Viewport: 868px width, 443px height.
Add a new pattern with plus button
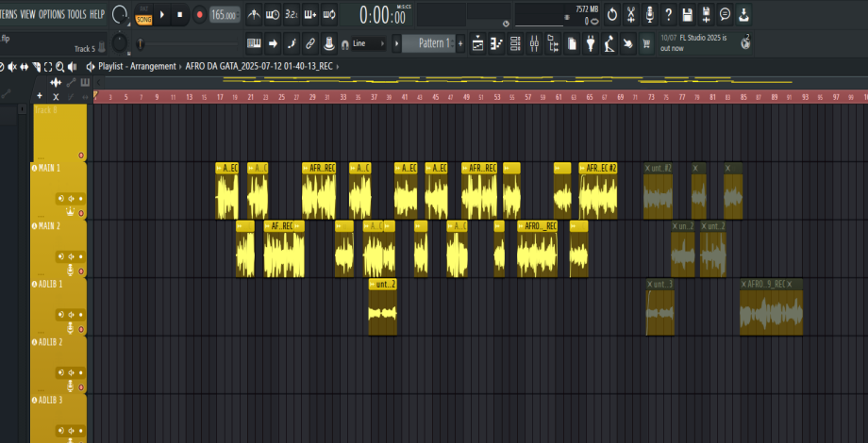tap(460, 43)
